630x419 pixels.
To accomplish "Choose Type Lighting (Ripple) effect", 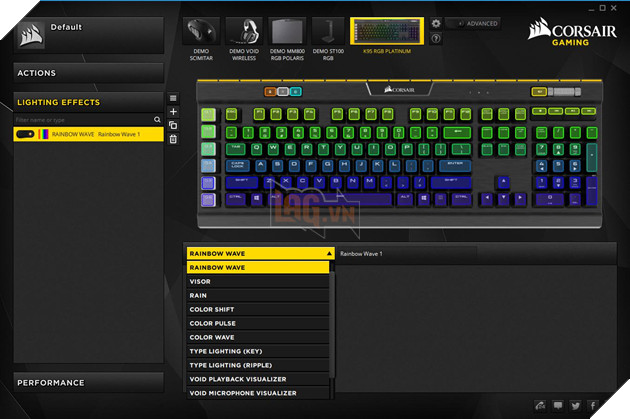I will click(x=258, y=365).
